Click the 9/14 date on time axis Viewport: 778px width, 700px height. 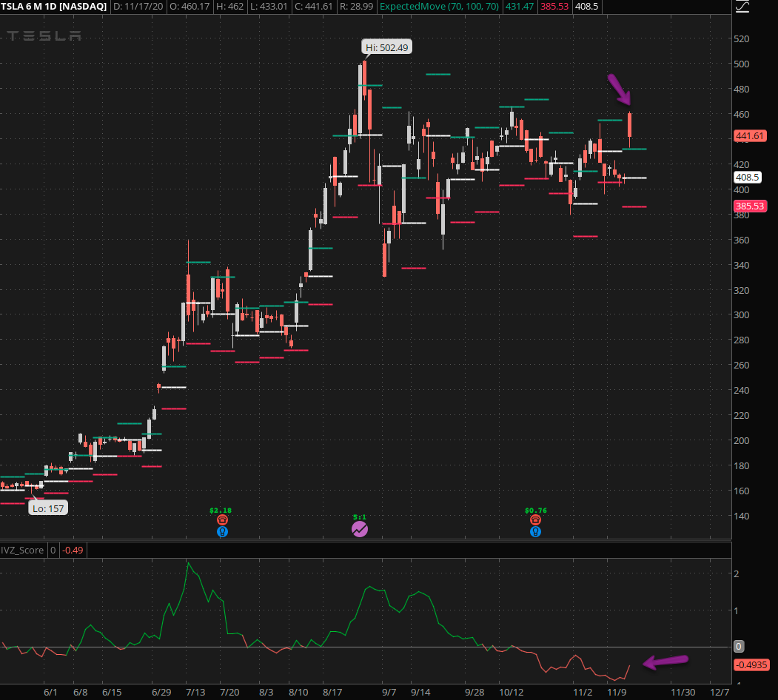coord(420,692)
